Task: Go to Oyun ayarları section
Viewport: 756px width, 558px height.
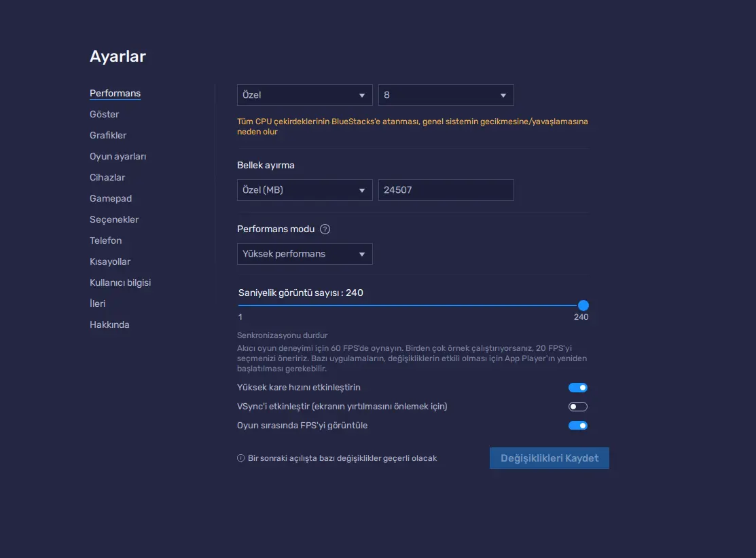Action: pos(118,156)
